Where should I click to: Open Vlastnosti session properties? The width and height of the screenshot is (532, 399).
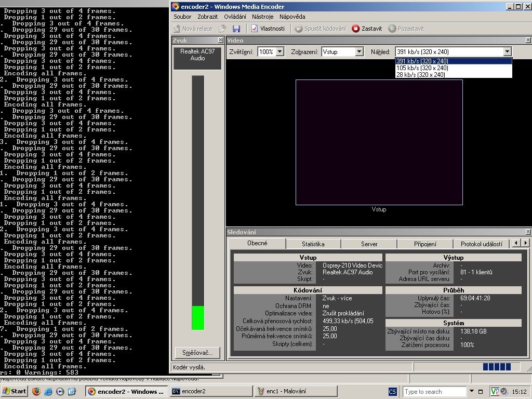click(268, 29)
